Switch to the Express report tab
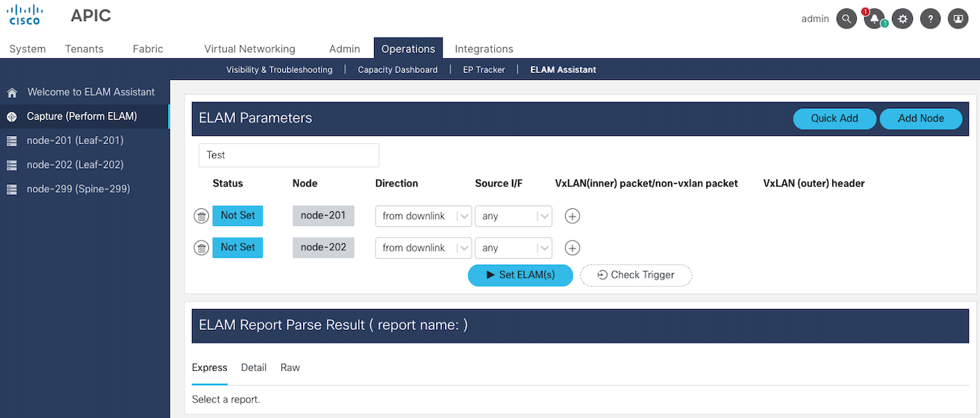 [x=210, y=367]
